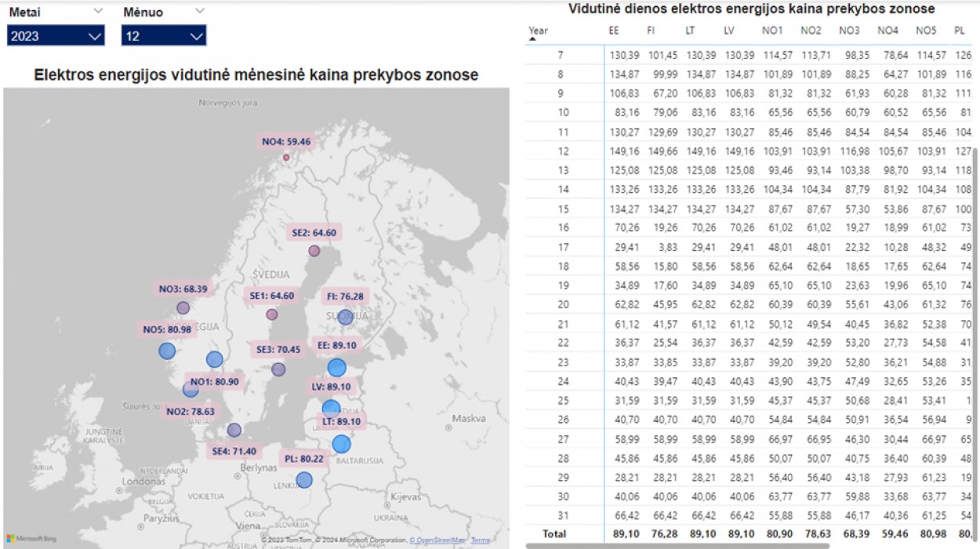Select the LT bubble in Lithuania
980x549 pixels.
pyautogui.click(x=341, y=445)
